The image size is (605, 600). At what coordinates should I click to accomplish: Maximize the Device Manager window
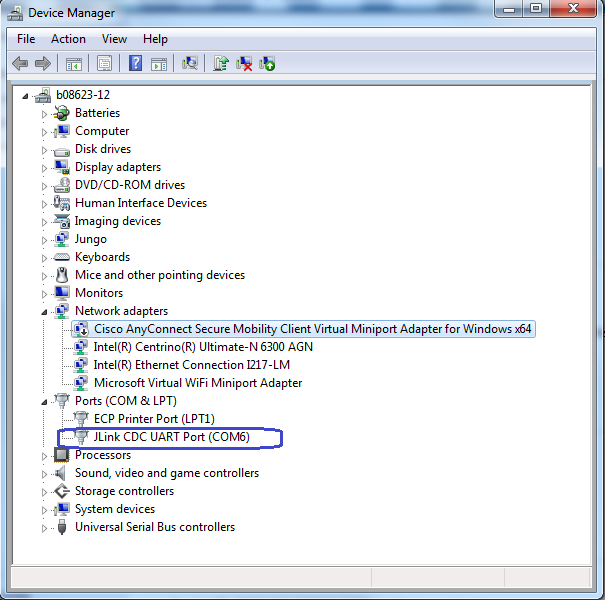(x=536, y=8)
